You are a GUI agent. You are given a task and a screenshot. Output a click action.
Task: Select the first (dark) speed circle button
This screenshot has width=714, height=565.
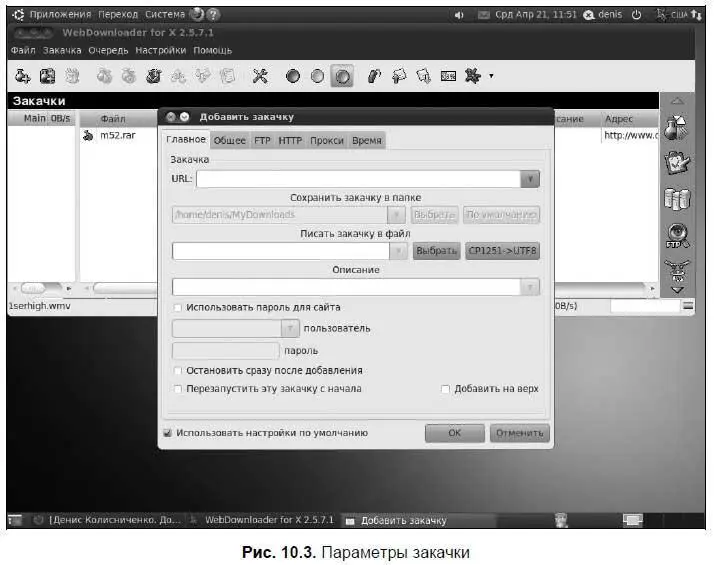pyautogui.click(x=292, y=76)
